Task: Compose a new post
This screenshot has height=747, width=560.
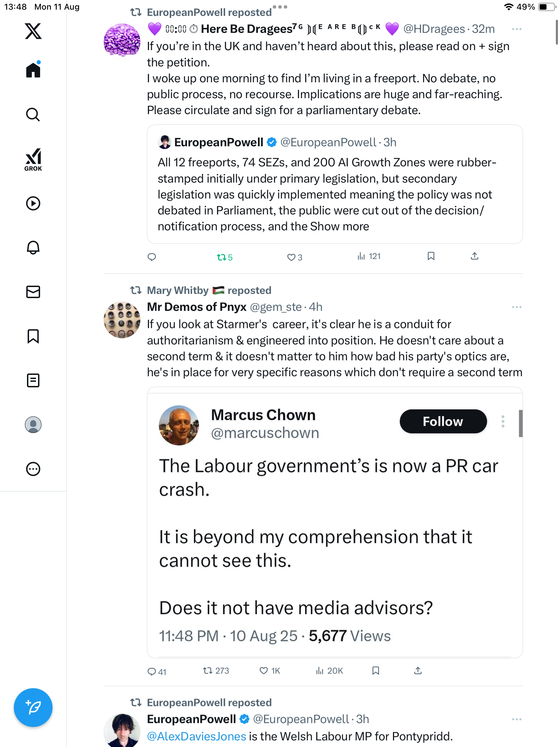Action: tap(33, 708)
